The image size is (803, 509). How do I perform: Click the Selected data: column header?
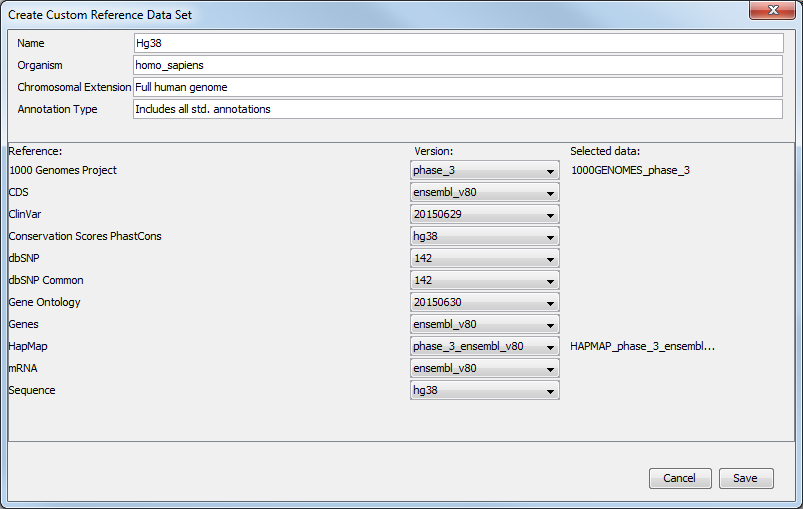click(x=605, y=152)
